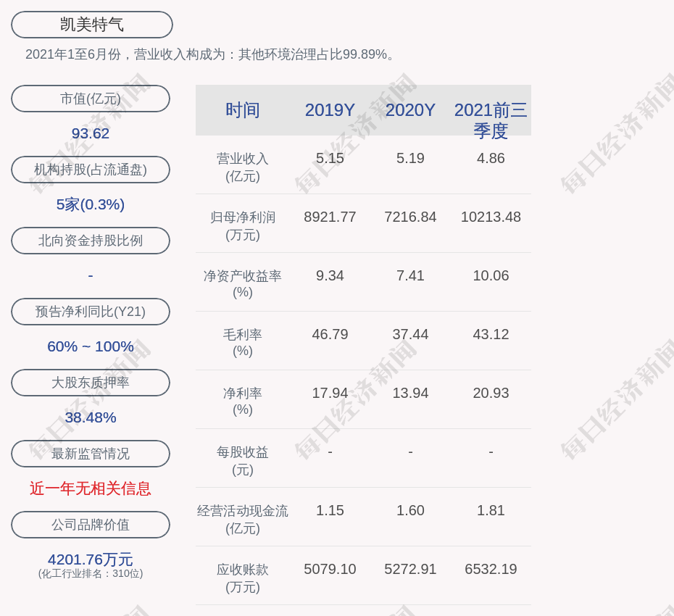
Task: Click the 毛利率 (%) row label
Action: pos(243,343)
